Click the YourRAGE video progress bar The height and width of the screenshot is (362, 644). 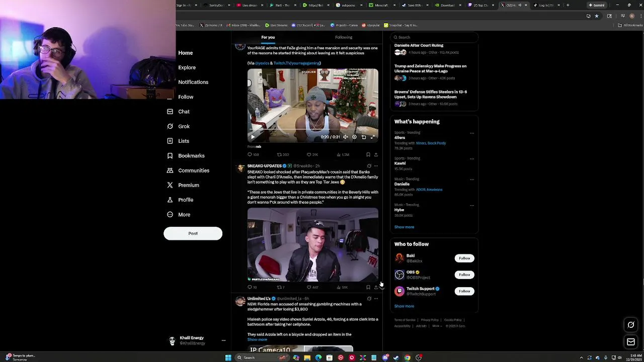tap(312, 130)
